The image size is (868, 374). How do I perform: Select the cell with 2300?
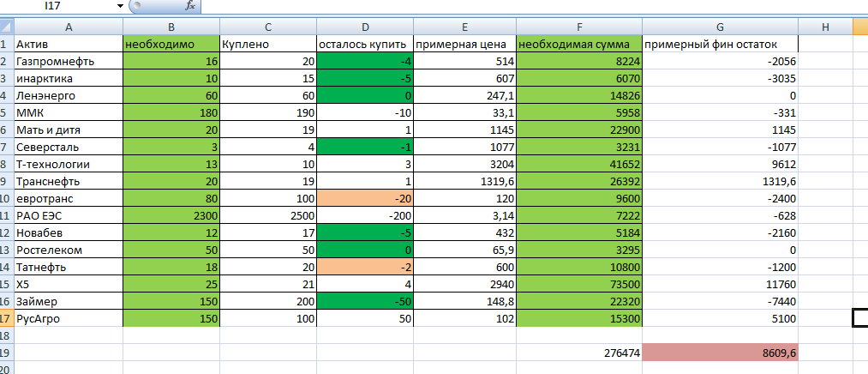(x=171, y=215)
